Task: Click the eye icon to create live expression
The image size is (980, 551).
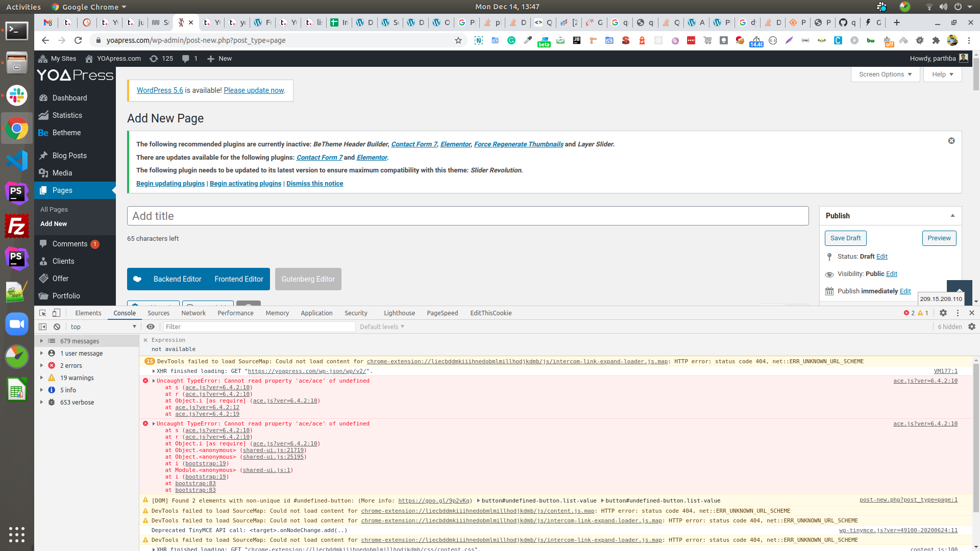Action: [x=151, y=327]
